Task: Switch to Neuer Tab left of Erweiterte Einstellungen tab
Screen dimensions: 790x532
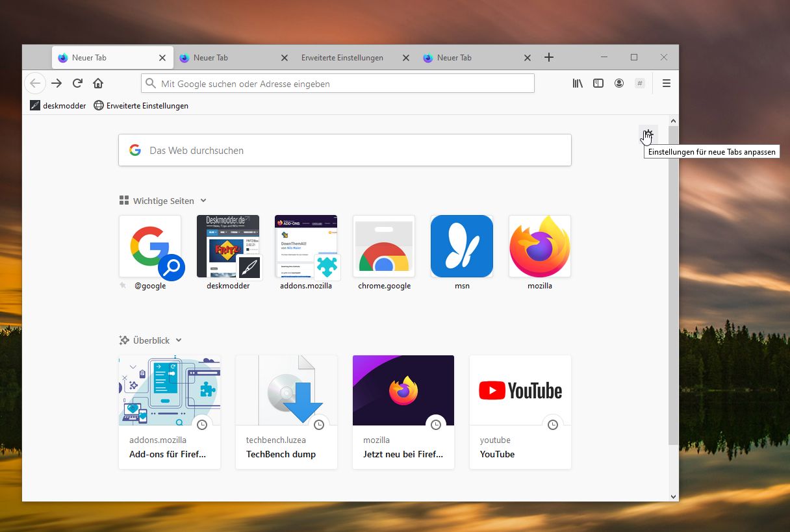Action: (x=234, y=57)
